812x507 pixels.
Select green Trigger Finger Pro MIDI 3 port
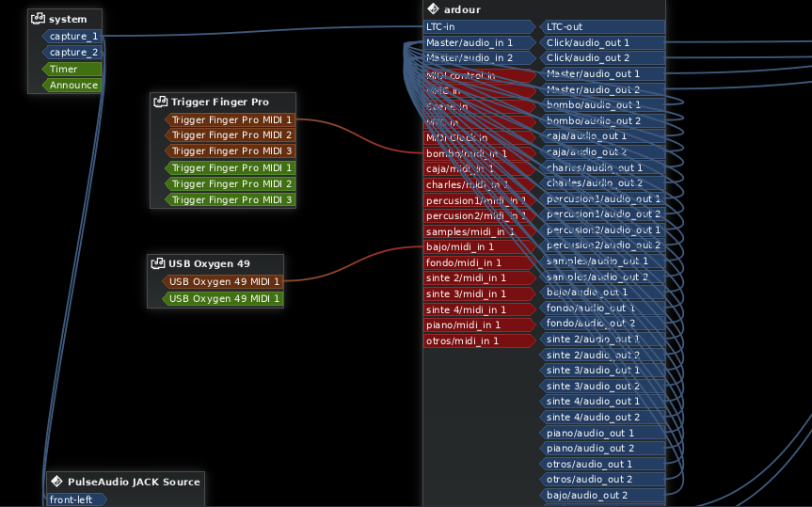coord(231,200)
